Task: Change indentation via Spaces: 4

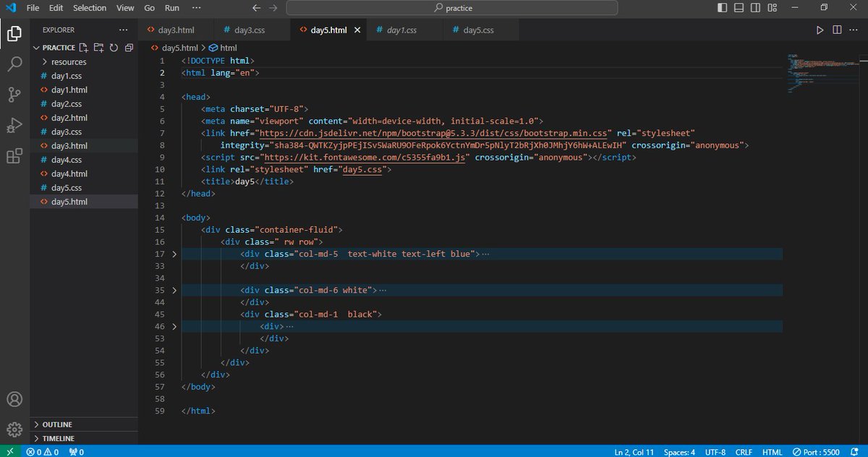Action: tap(680, 451)
